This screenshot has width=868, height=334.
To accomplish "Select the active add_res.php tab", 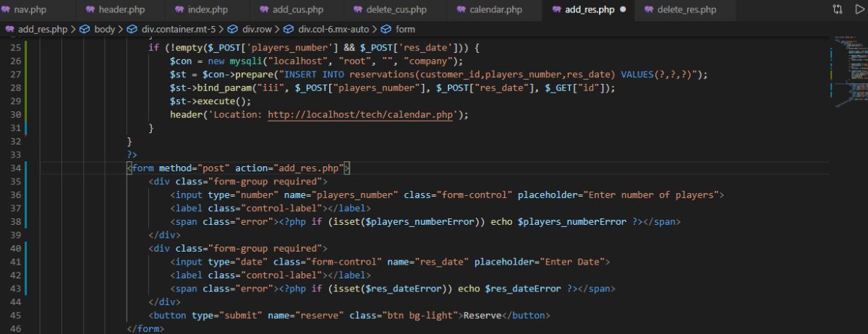I will pyautogui.click(x=587, y=10).
